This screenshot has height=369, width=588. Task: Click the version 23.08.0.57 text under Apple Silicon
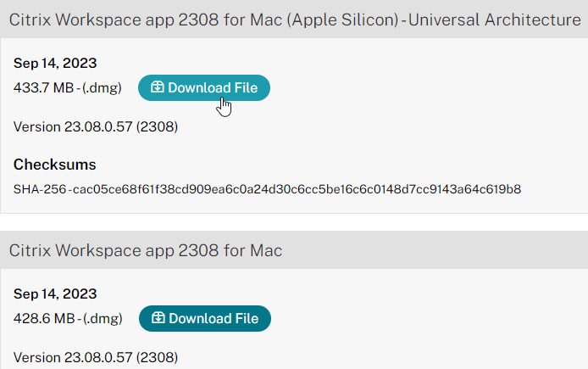96,127
